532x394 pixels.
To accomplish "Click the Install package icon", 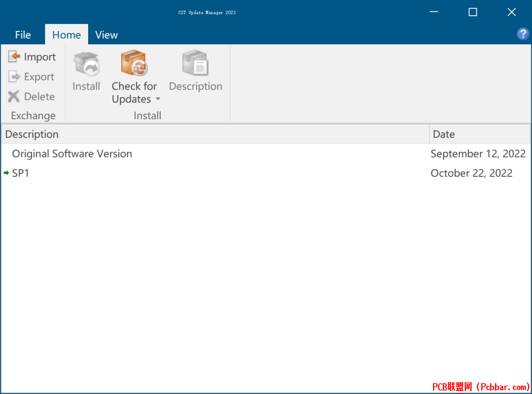I will (86, 64).
